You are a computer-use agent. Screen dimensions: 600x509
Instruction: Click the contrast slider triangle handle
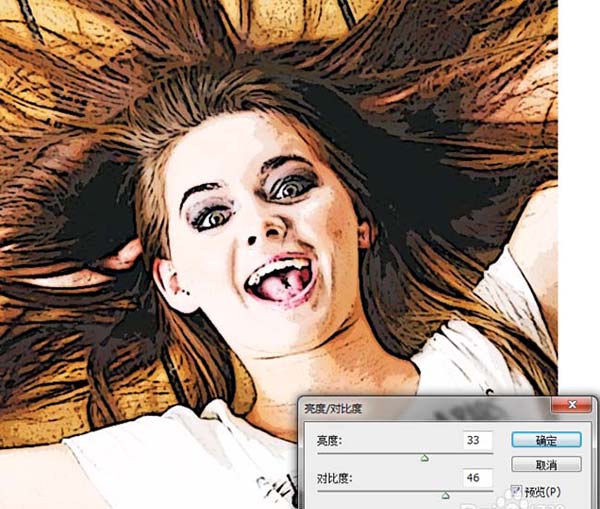[445, 495]
